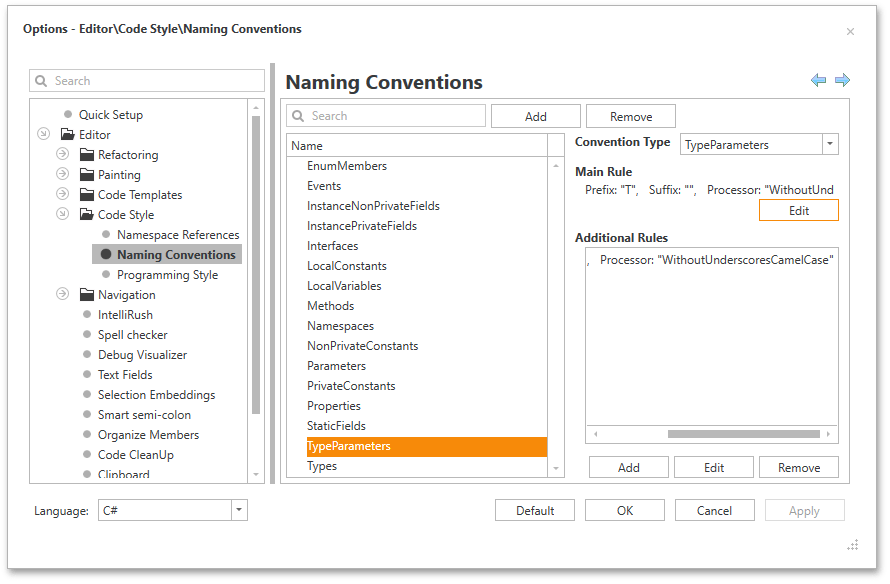Expand the Navigation tree node
Screen dimensions: 890x584
point(63,294)
